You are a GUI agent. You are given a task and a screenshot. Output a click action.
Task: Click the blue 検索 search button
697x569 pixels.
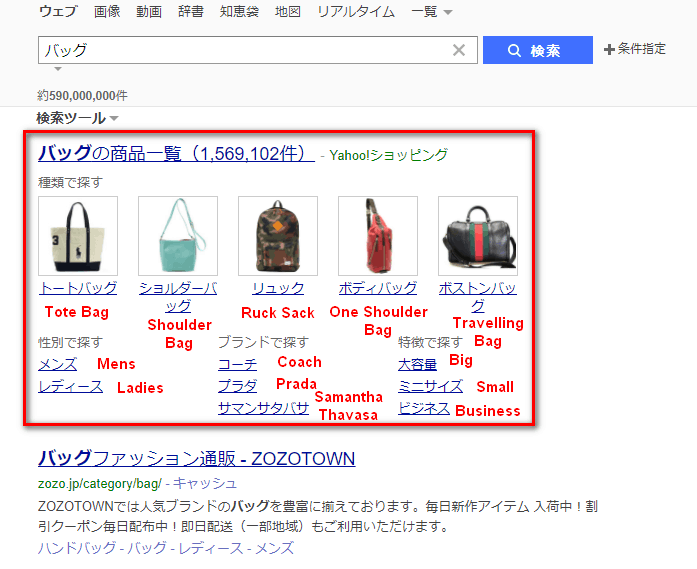[537, 50]
